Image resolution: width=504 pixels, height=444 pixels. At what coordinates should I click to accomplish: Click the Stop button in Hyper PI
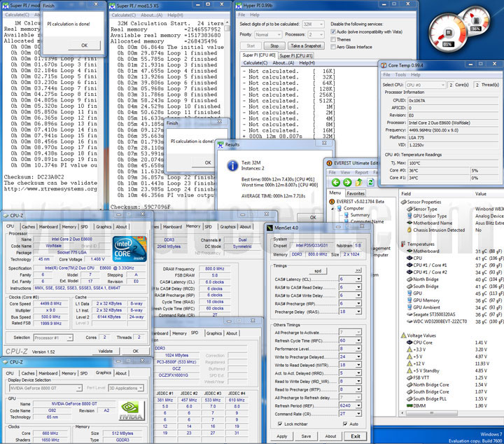[x=274, y=46]
